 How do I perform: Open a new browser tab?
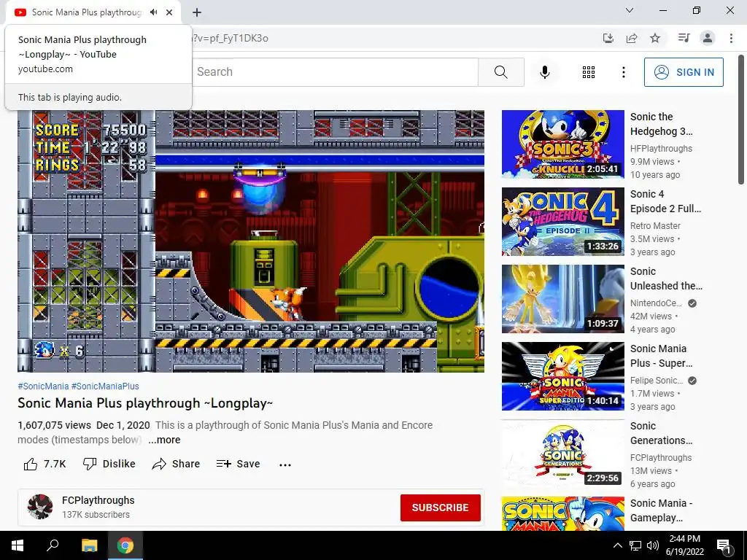(197, 12)
